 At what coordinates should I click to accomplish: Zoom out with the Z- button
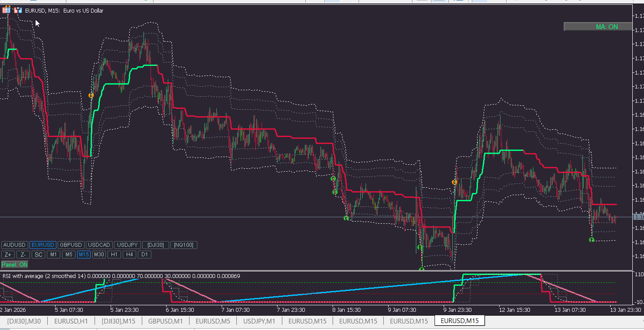tap(23, 255)
